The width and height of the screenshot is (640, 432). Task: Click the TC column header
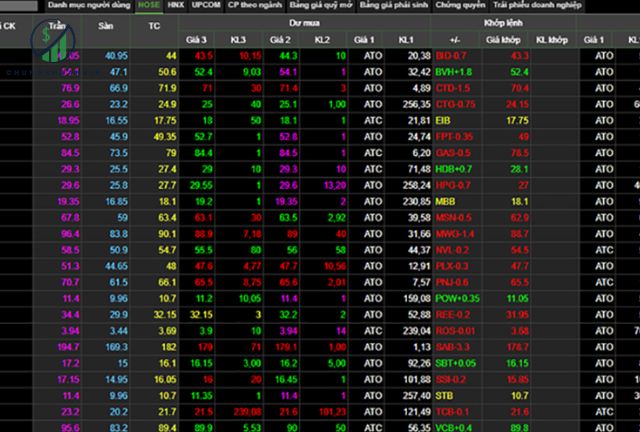[x=154, y=26]
